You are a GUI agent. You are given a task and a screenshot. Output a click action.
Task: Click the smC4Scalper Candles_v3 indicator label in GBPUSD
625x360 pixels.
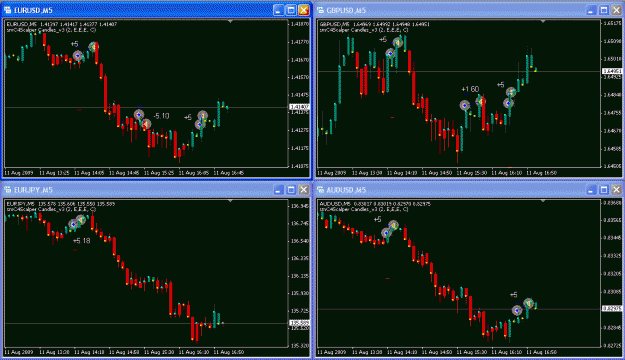click(364, 30)
